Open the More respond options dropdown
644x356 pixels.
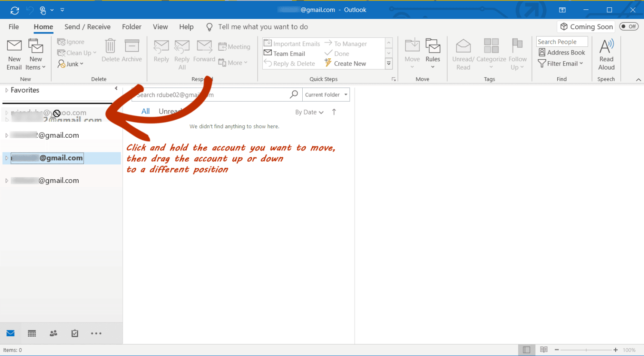[x=233, y=63]
